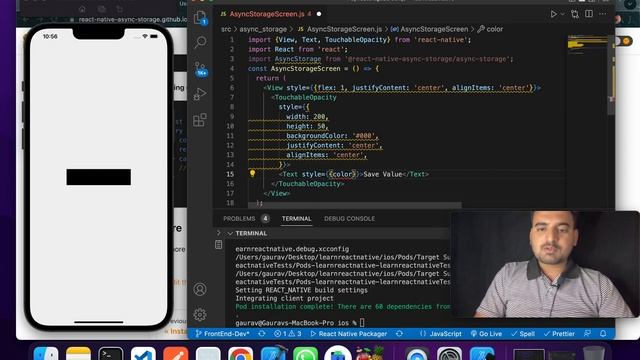Click the terminal prompt 'gaurav@Gauravs-MacBook-Pro ios %'
This screenshot has width=640, height=360.
[297, 323]
